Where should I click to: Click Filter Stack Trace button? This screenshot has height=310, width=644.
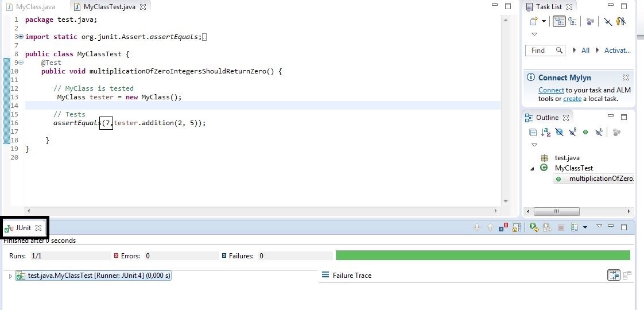coord(613,276)
